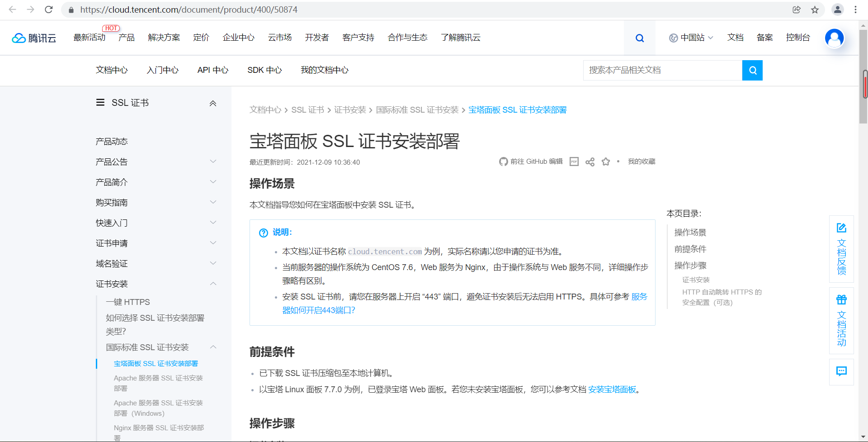Open the 开发者 menu
Viewport: 868px width, 442px height.
click(317, 38)
